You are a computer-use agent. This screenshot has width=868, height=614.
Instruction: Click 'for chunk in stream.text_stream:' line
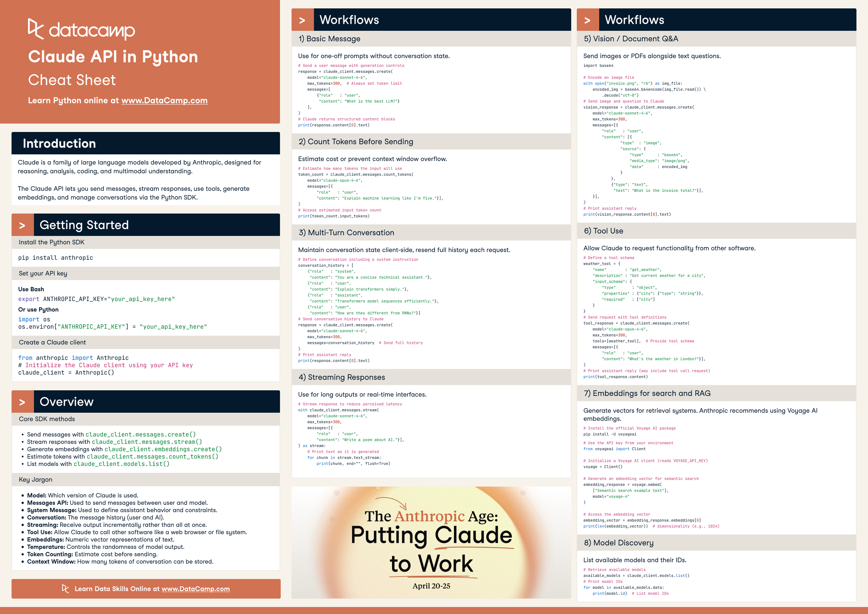pos(344,458)
